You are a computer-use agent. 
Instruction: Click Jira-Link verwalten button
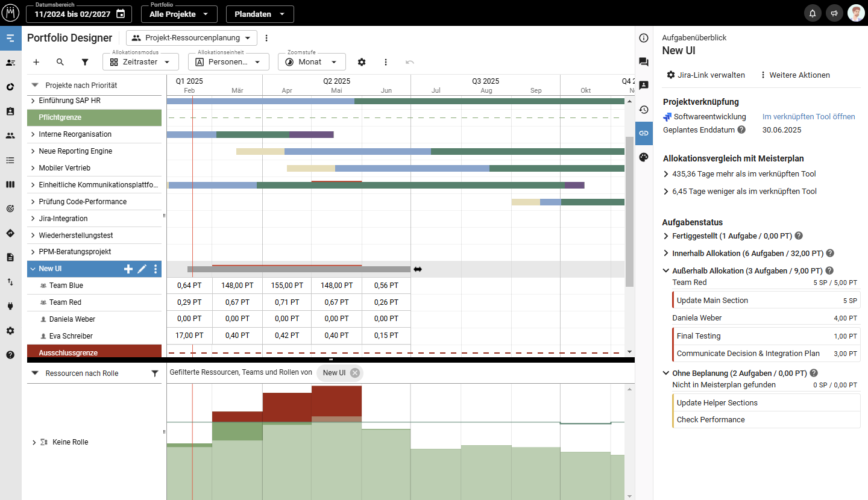(x=705, y=75)
